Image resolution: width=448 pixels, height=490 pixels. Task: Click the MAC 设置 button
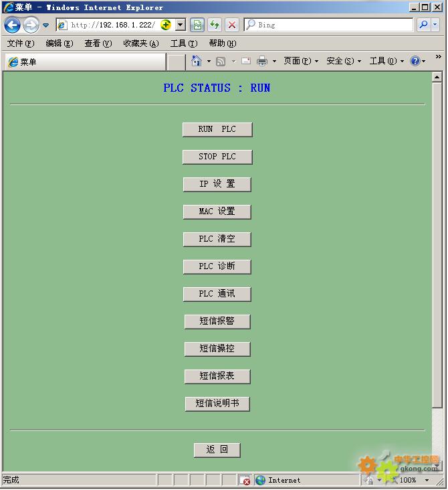(x=217, y=212)
